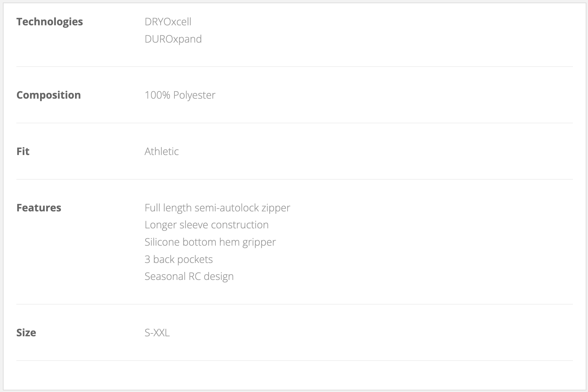Image resolution: width=588 pixels, height=392 pixels.
Task: Click the Longer sleeve construction feature
Action: (206, 225)
